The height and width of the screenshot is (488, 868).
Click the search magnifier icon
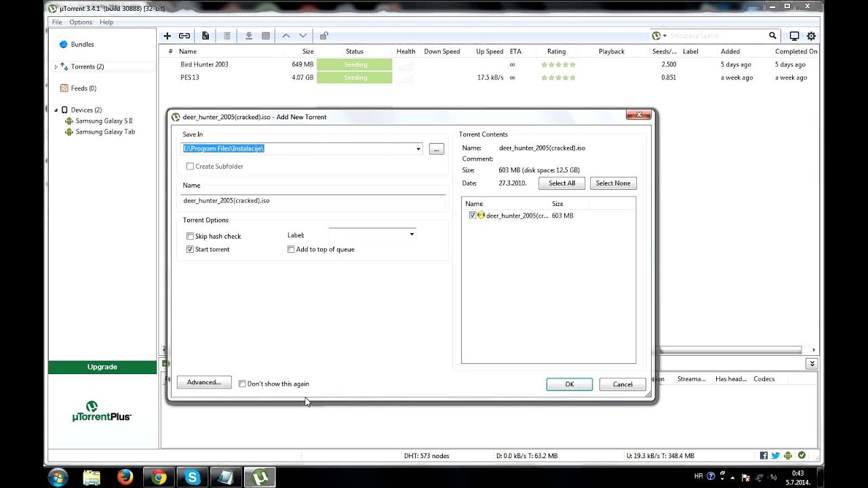(772, 36)
